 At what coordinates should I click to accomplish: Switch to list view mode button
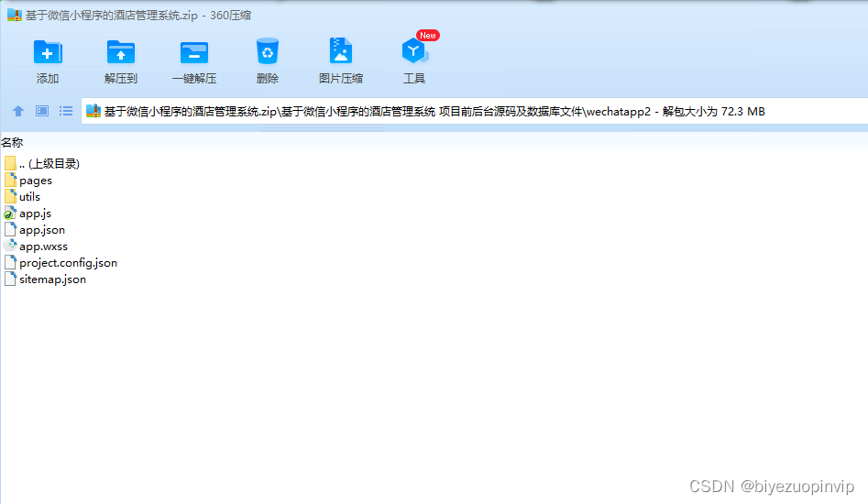click(66, 111)
